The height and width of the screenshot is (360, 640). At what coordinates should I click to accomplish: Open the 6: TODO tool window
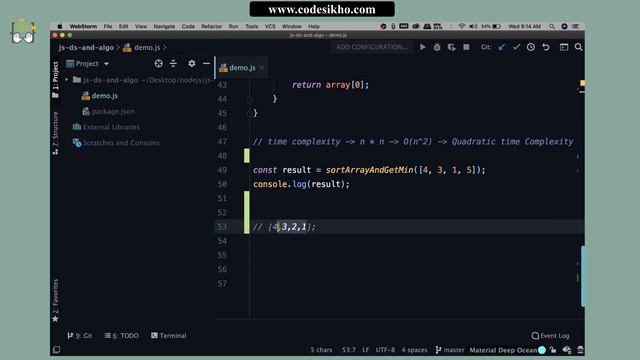(x=122, y=336)
